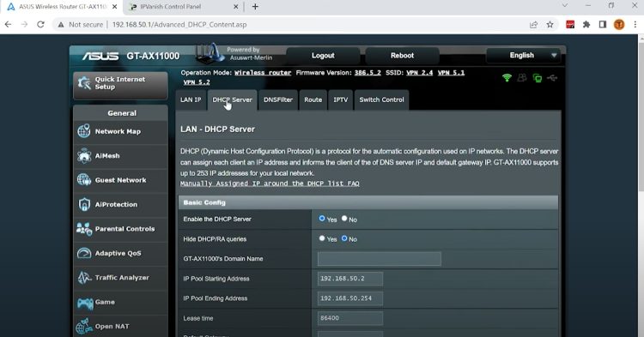Check the green WiFi status icon
This screenshot has width=644, height=337.
(x=507, y=77)
